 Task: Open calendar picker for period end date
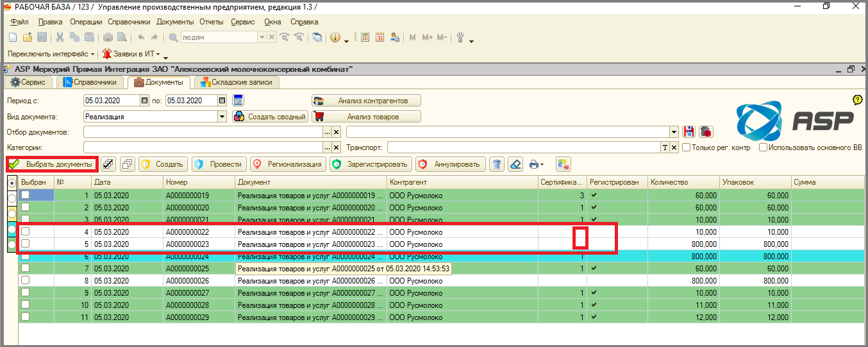click(222, 101)
